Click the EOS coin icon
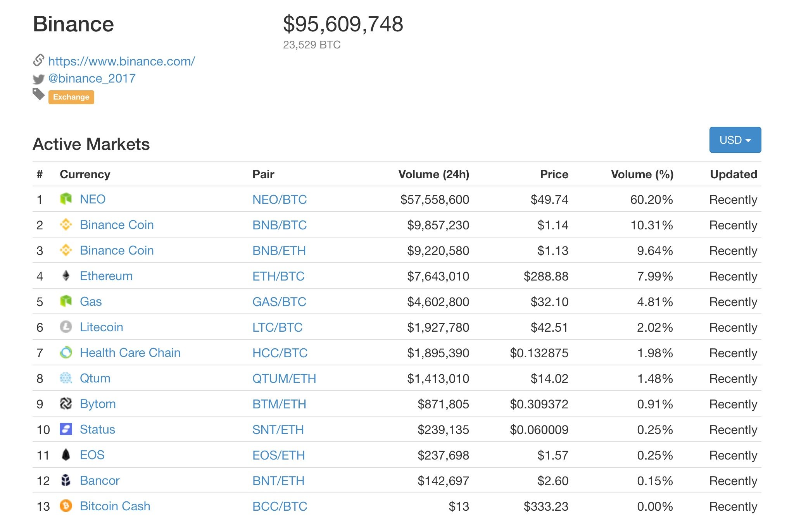Screen dimensions: 794x532 click(66, 455)
